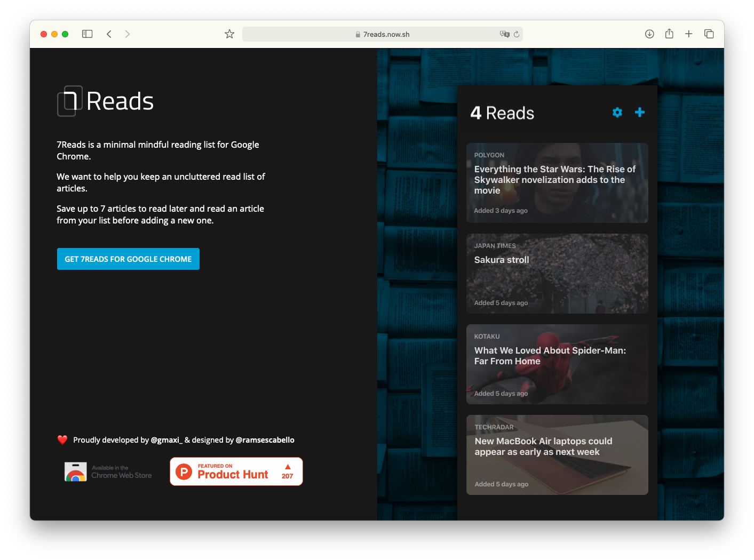The height and width of the screenshot is (560, 754).
Task: Open the @ramsescabello designer link
Action: (x=265, y=440)
